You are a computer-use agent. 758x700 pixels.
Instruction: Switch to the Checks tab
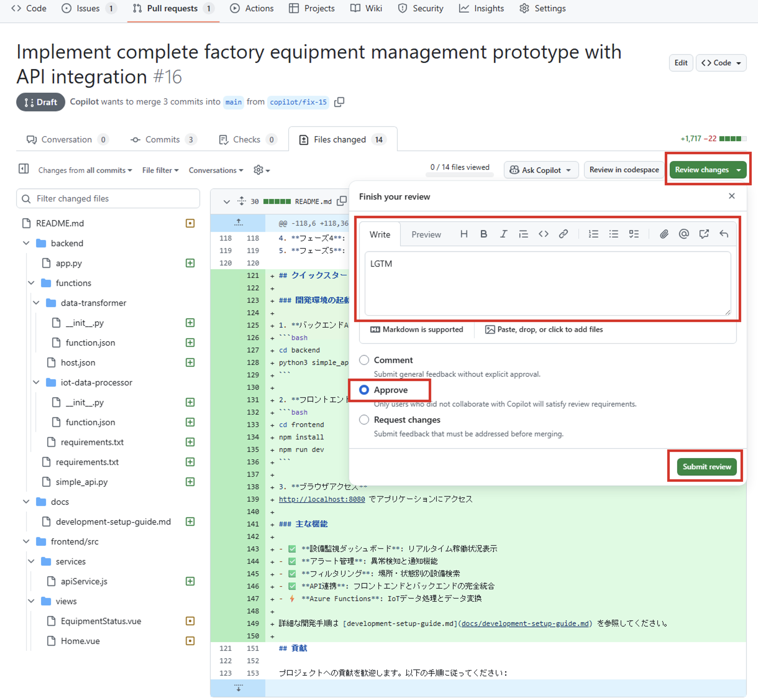248,140
